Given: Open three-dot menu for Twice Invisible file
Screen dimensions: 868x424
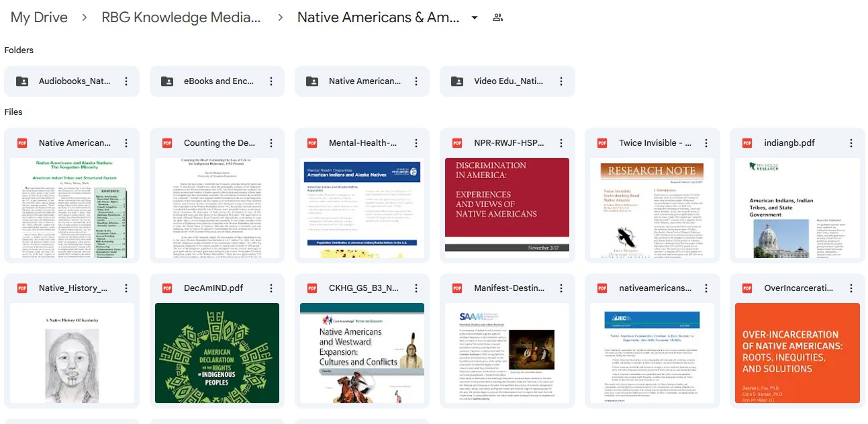Looking at the screenshot, I should (706, 143).
